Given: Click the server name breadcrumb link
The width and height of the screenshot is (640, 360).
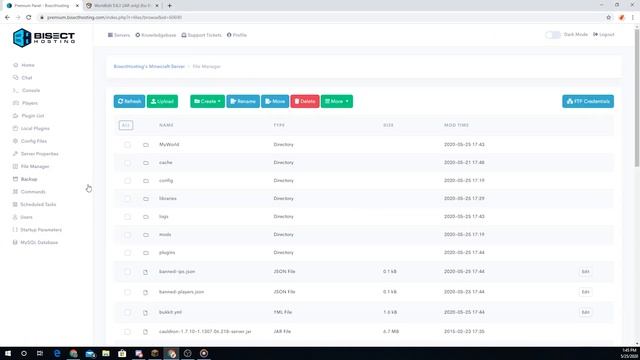Looking at the screenshot, I should pos(149,67).
